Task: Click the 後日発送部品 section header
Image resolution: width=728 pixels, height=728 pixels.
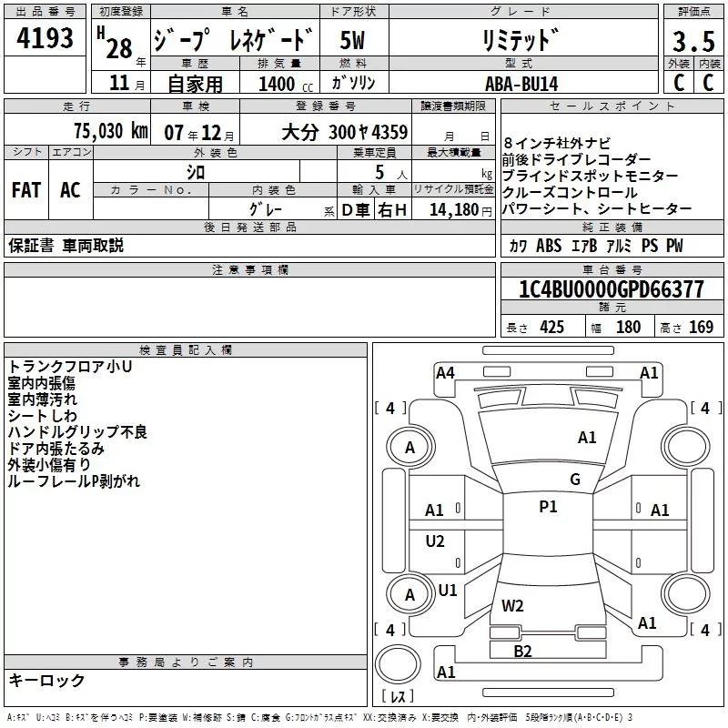Action: [250, 227]
